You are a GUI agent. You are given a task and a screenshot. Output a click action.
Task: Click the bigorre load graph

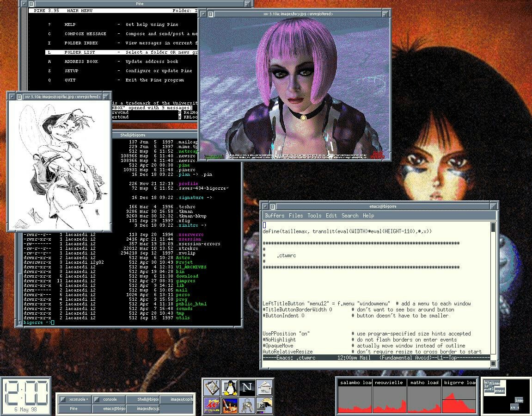pos(459,396)
